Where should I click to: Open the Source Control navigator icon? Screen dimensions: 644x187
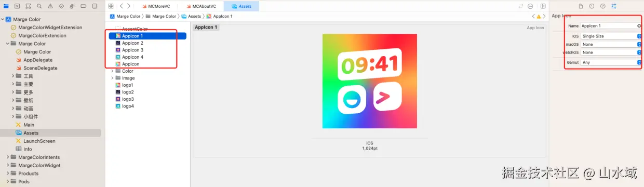17,6
